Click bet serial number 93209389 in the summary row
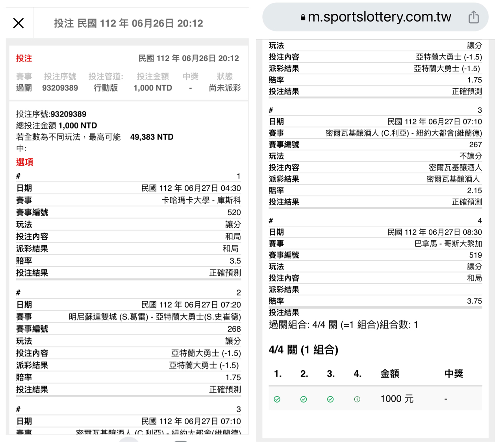Viewport: 504px width, 442px height. click(x=60, y=88)
